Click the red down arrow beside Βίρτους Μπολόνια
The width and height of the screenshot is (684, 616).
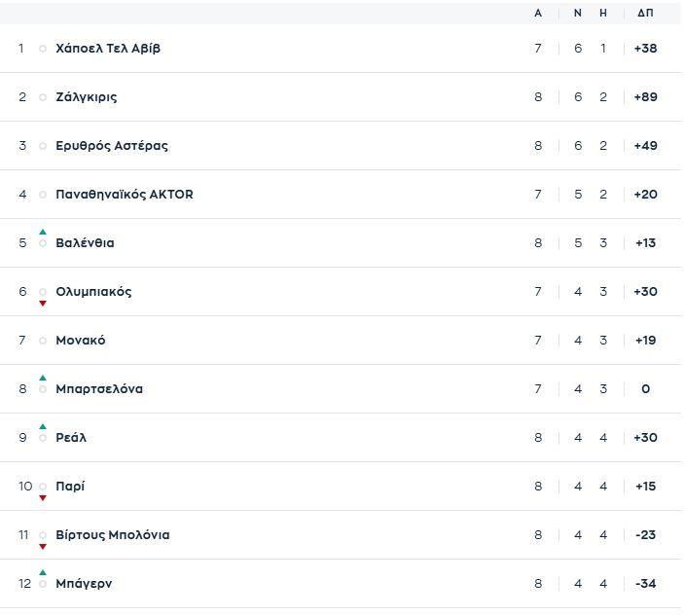click(43, 547)
